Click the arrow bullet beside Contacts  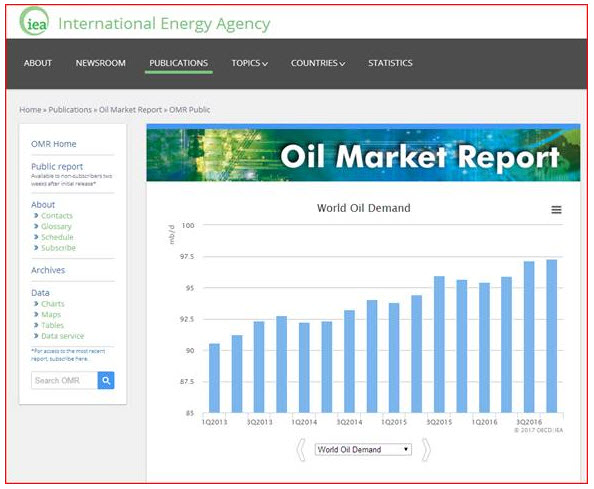[x=36, y=216]
